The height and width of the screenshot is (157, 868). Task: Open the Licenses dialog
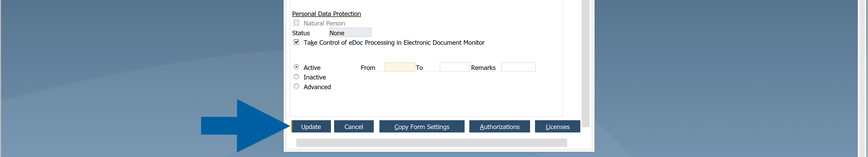coord(557,126)
